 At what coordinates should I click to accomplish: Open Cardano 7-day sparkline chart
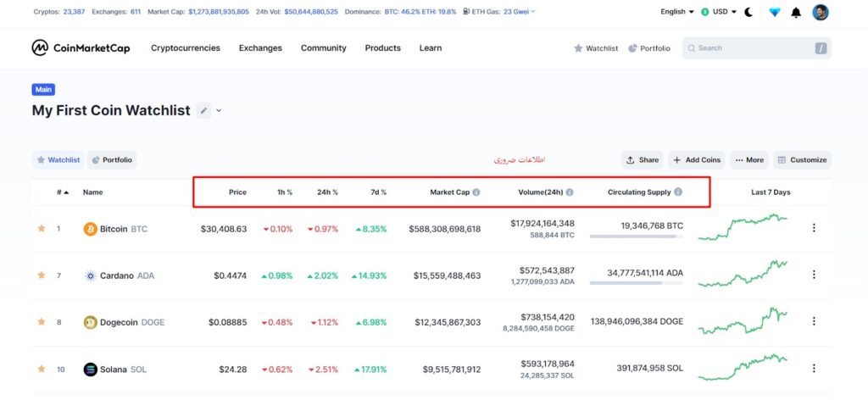click(x=743, y=274)
